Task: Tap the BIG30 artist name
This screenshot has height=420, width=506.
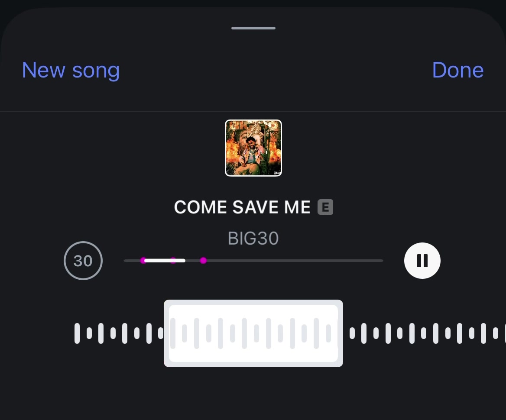Action: click(x=253, y=239)
